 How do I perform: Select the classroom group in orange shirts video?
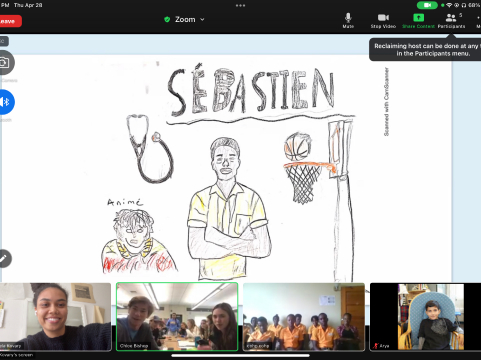click(304, 317)
